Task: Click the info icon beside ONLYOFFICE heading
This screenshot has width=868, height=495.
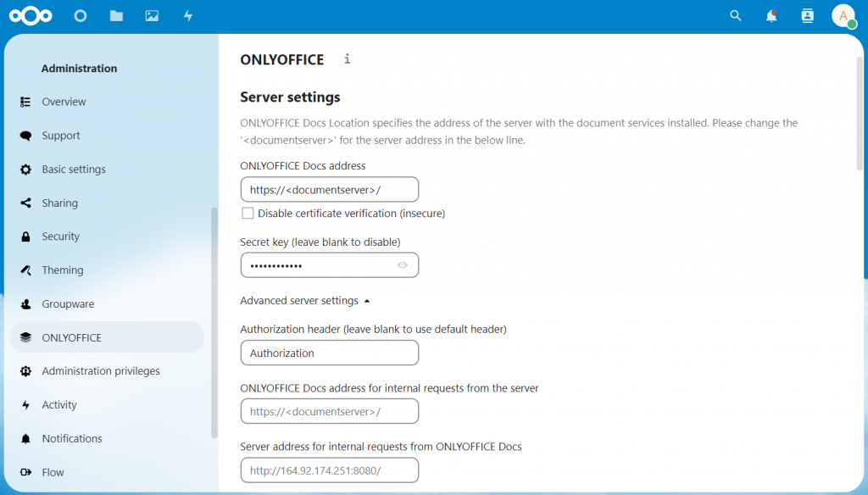Action: point(346,59)
